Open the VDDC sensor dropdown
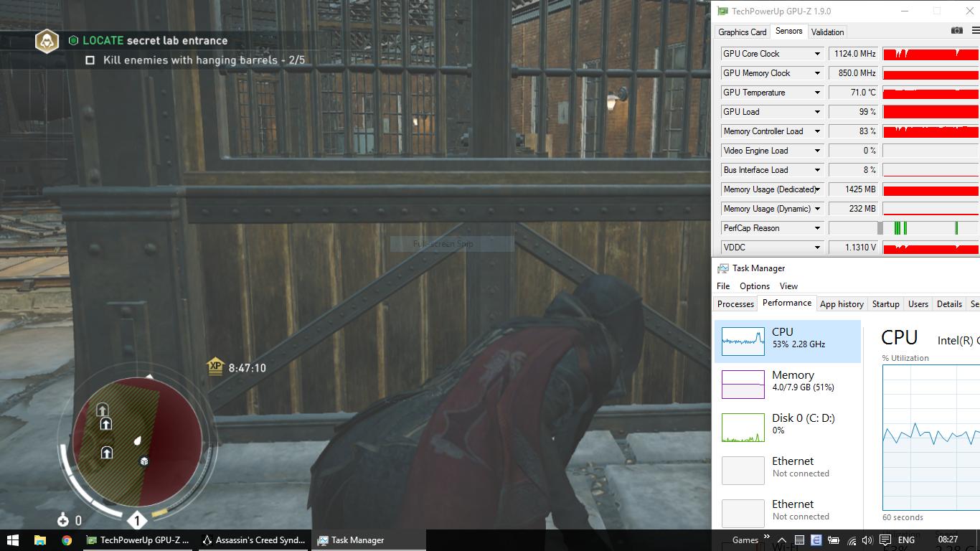 tap(816, 248)
